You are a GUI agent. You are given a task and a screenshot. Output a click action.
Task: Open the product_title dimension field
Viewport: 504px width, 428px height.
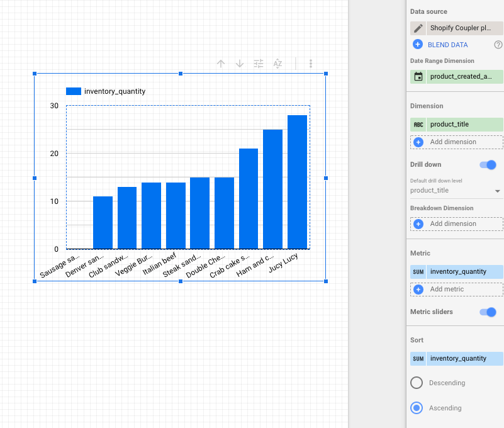click(x=464, y=125)
